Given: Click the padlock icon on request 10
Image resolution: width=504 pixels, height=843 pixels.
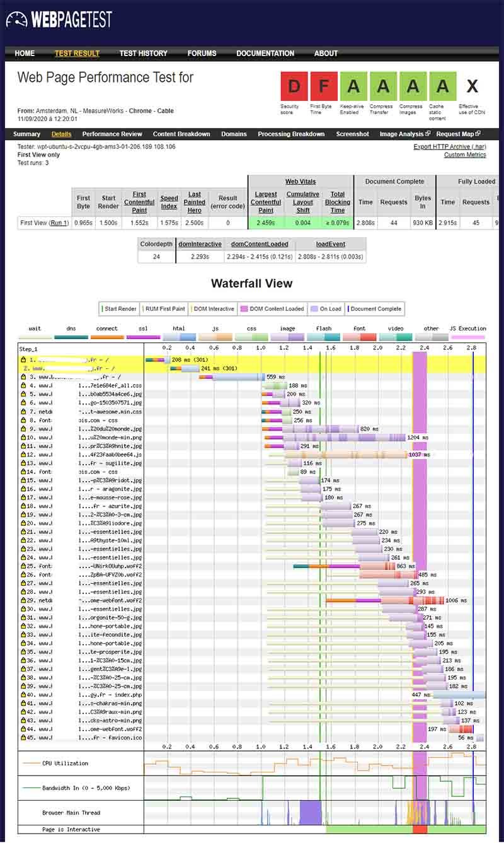Looking at the screenshot, I should (23, 437).
